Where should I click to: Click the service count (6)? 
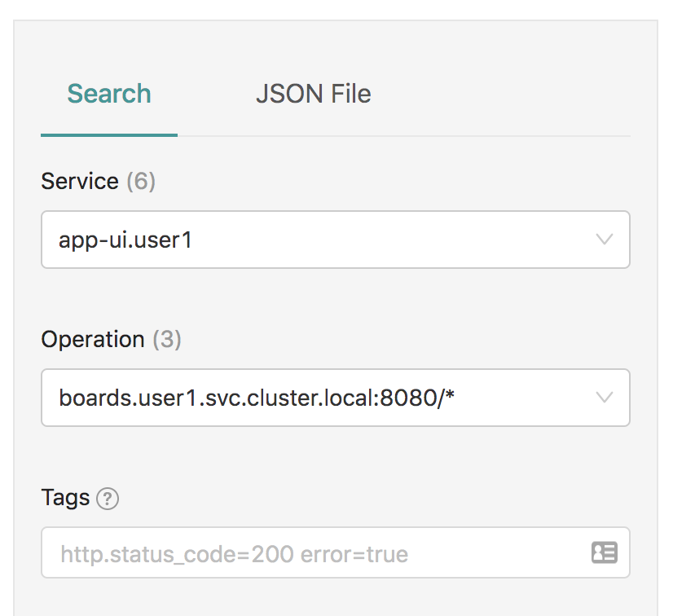pyautogui.click(x=141, y=181)
